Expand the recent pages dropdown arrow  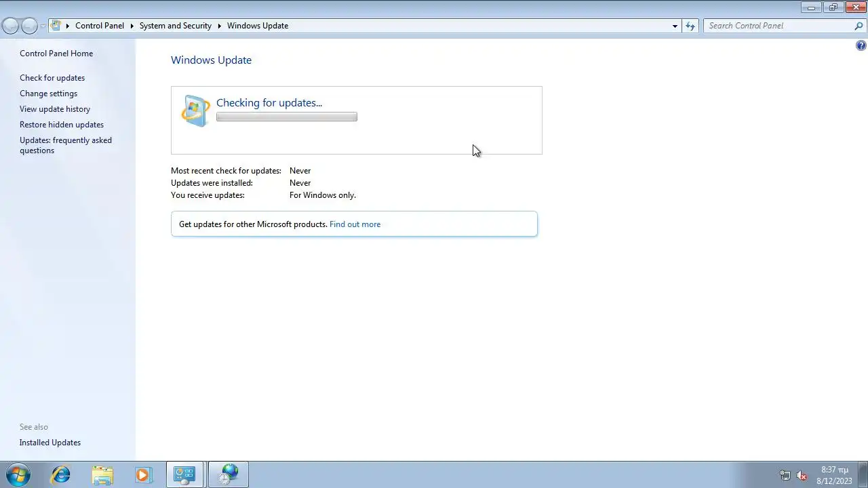point(43,26)
